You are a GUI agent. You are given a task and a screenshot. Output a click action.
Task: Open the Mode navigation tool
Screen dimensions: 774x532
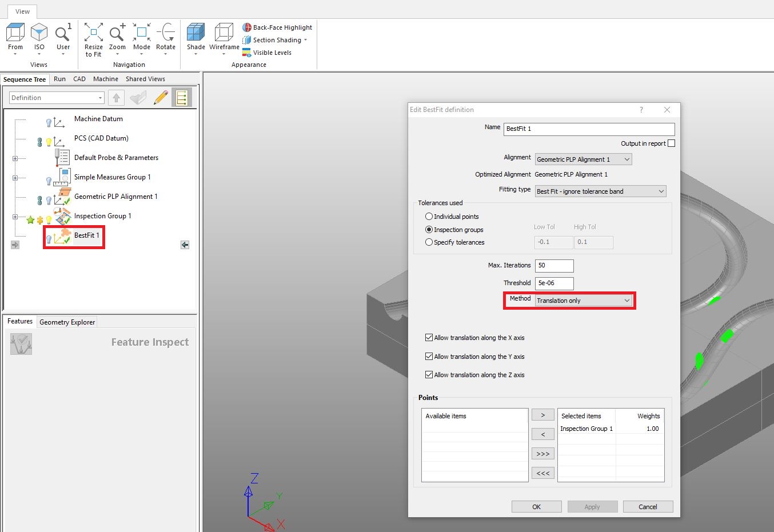coord(141,39)
